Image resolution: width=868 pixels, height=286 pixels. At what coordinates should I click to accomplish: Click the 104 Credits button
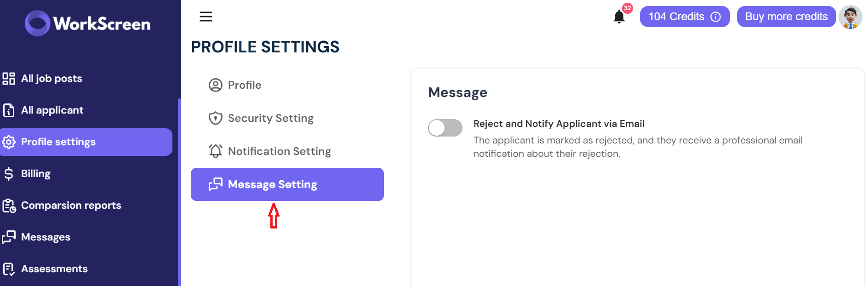(x=685, y=17)
